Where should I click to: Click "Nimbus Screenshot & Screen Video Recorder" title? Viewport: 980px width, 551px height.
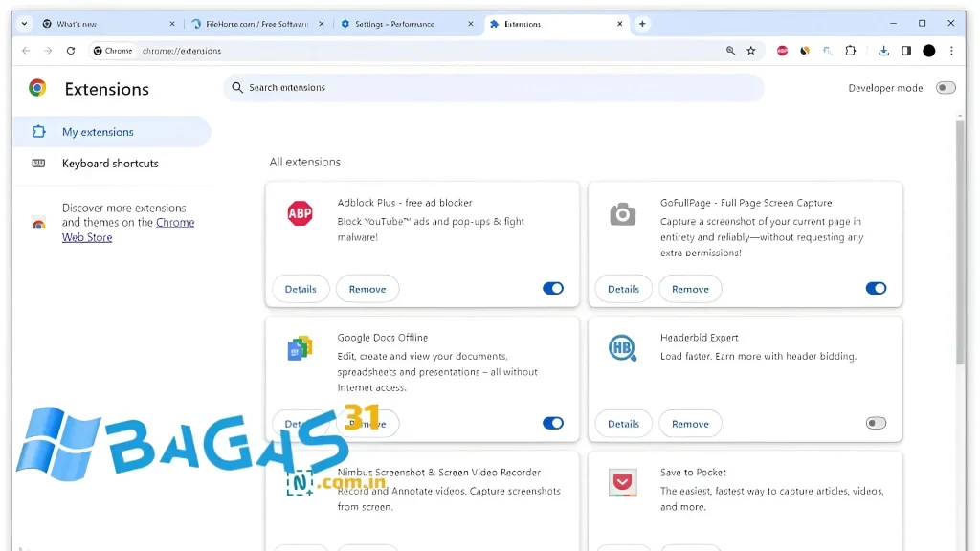pos(439,473)
